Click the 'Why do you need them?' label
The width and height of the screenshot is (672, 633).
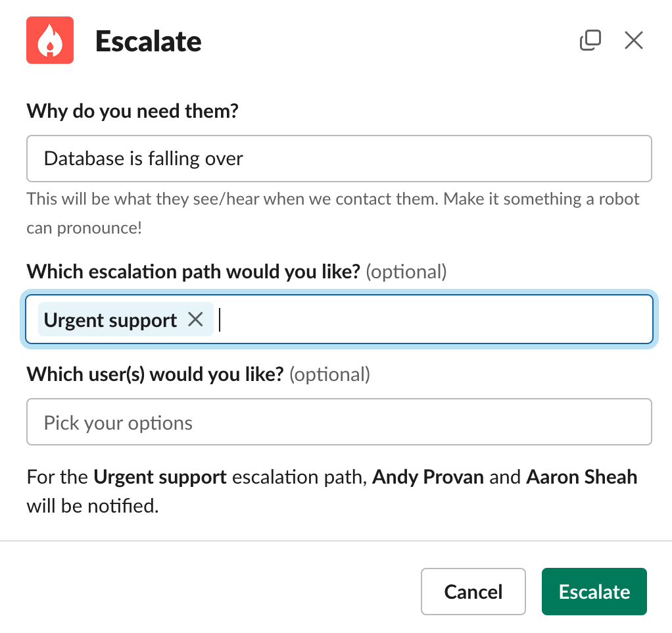pos(132,111)
